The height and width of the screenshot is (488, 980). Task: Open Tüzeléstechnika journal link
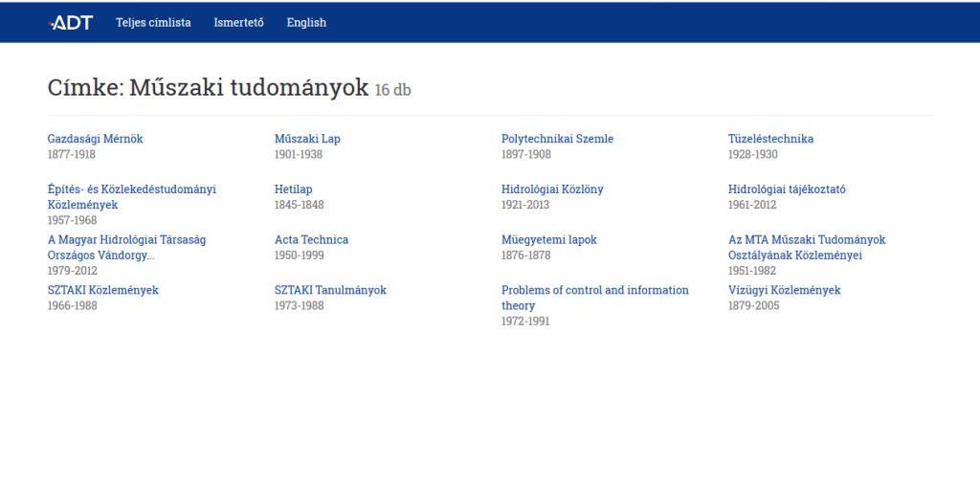tap(770, 139)
